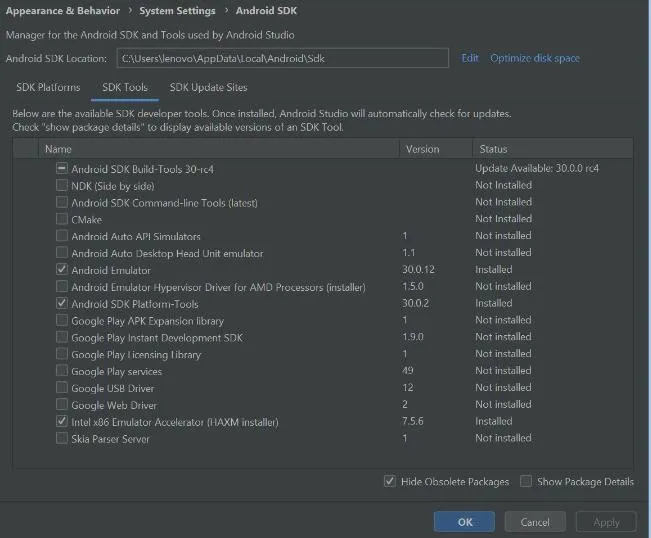Click Google Play services version 49

point(408,371)
